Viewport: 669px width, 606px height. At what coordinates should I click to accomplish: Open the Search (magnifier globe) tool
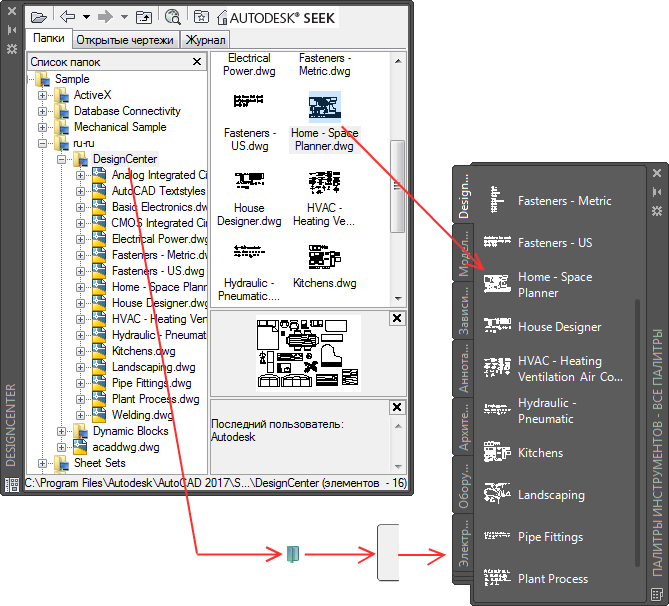[173, 17]
